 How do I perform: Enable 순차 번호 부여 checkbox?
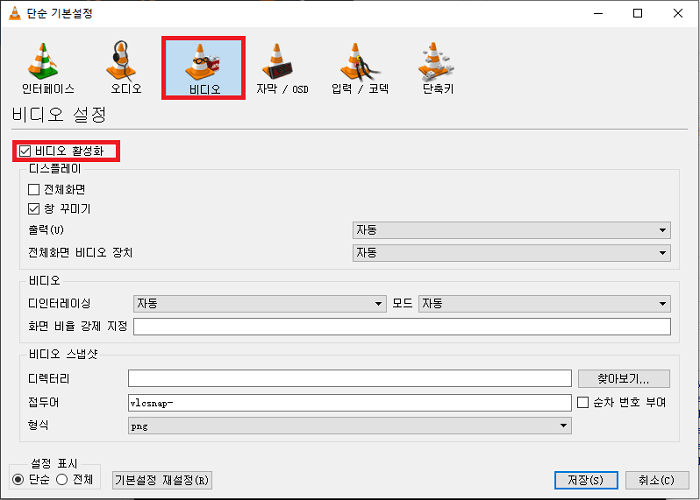click(x=583, y=403)
